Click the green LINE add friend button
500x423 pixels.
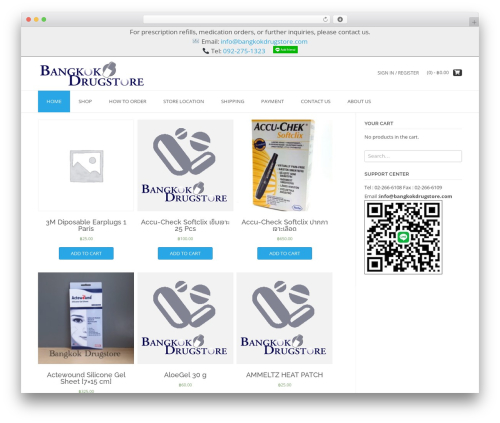pyautogui.click(x=285, y=50)
